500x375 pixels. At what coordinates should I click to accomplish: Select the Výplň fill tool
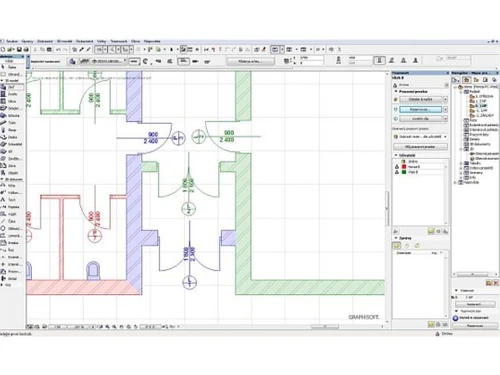[12, 214]
